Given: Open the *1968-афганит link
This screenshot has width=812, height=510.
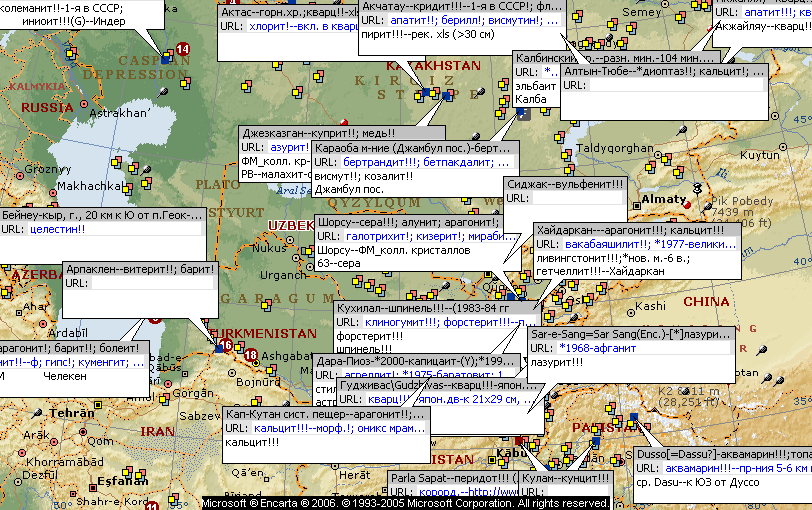Looking at the screenshot, I should [594, 347].
